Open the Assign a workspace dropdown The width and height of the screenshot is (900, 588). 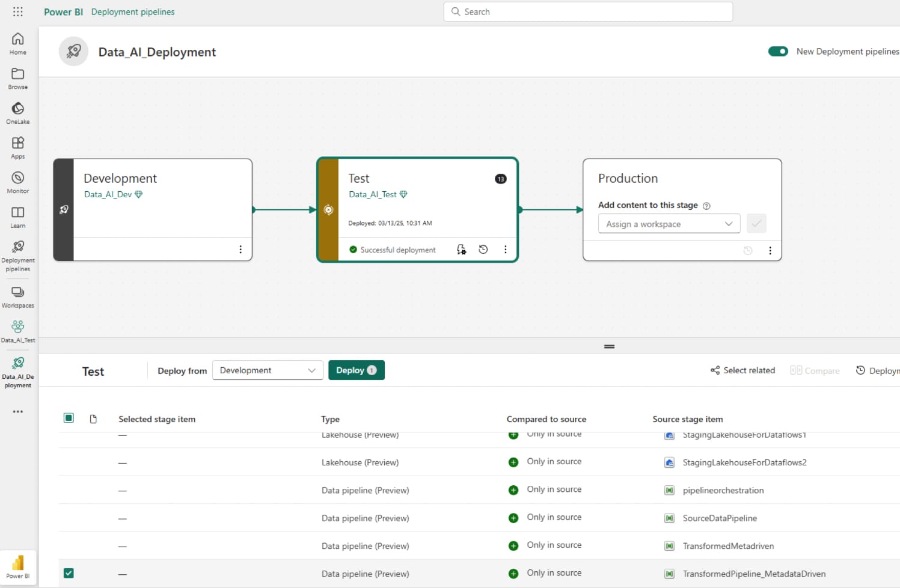click(669, 224)
